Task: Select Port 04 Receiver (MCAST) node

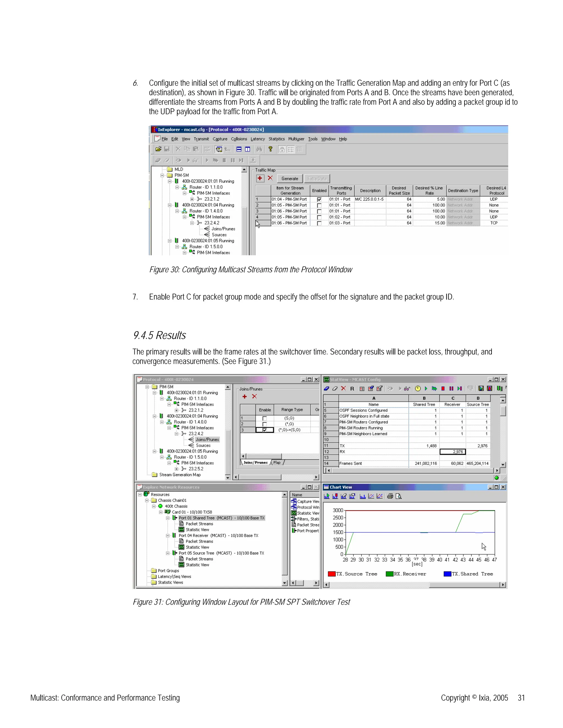Action: (219, 536)
